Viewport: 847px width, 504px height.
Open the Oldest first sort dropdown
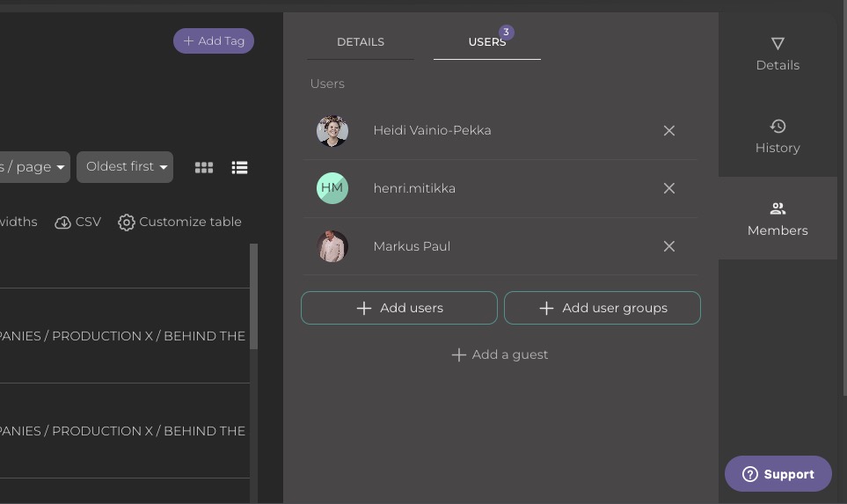[125, 167]
